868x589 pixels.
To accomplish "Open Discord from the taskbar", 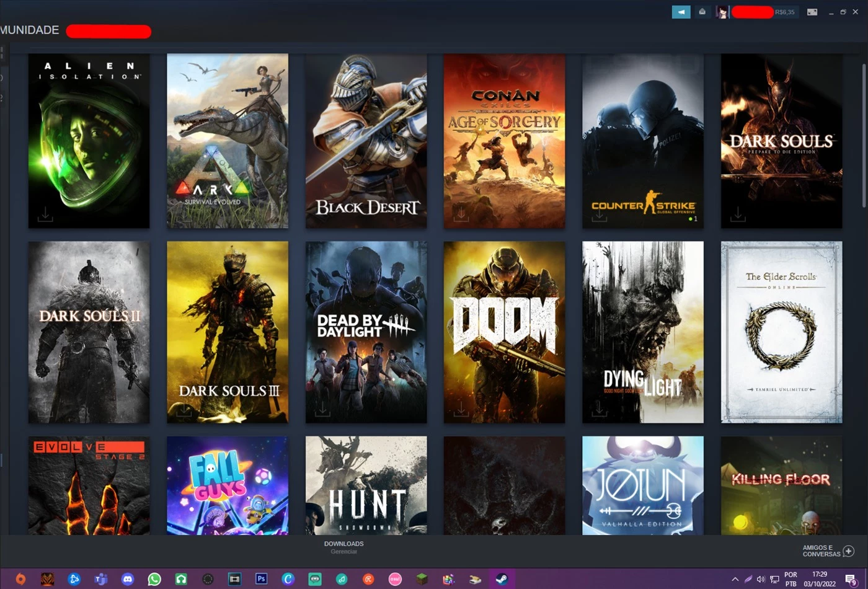I will [x=128, y=579].
